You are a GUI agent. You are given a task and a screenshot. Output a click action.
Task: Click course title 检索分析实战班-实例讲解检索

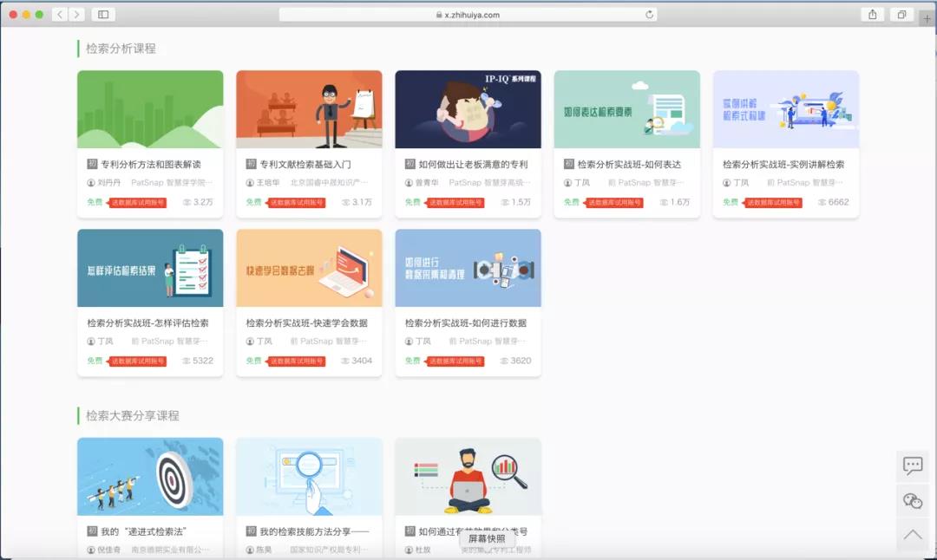click(x=783, y=164)
